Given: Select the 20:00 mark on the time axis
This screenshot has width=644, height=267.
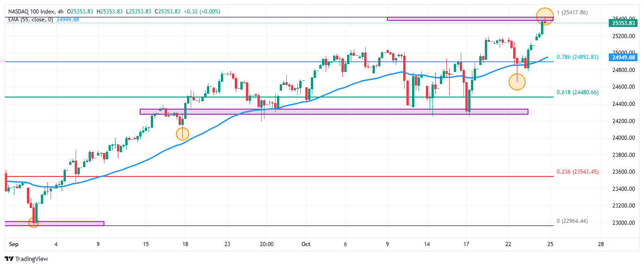Looking at the screenshot, I should 267,244.
